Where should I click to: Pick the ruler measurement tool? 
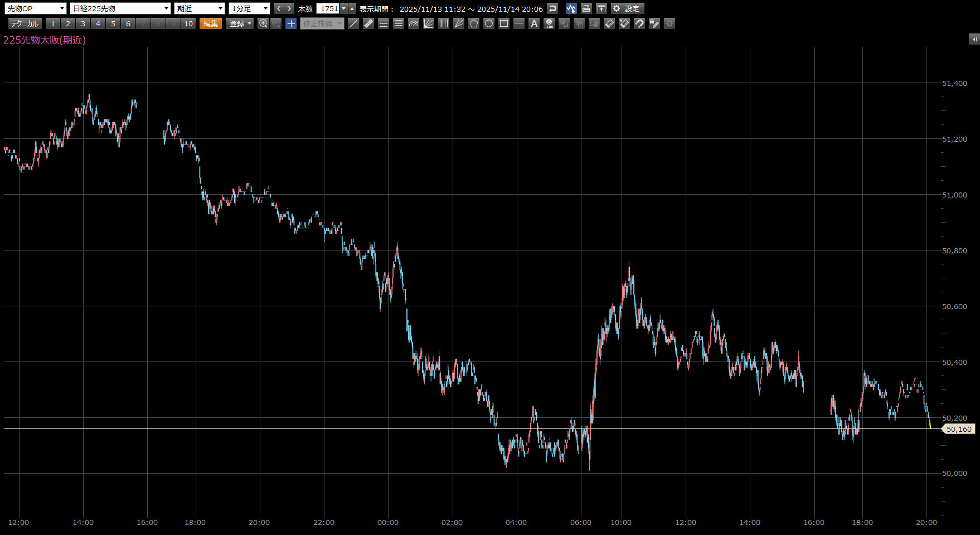coord(368,23)
